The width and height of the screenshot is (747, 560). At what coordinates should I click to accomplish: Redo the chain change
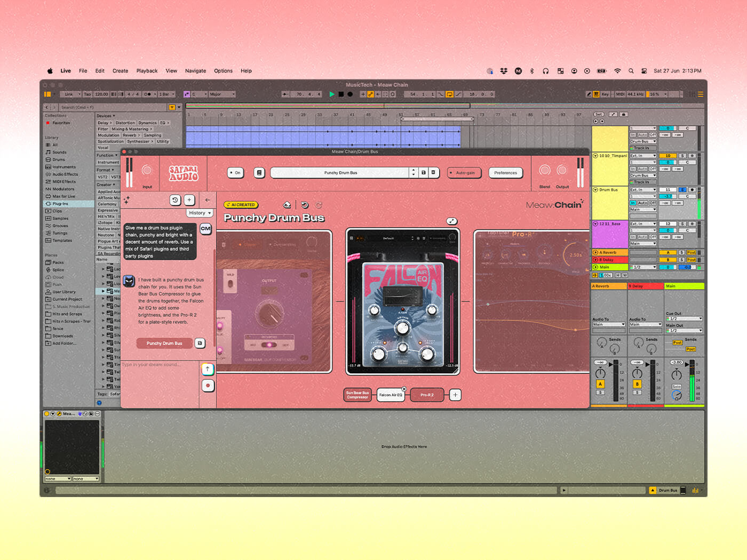[x=319, y=205]
